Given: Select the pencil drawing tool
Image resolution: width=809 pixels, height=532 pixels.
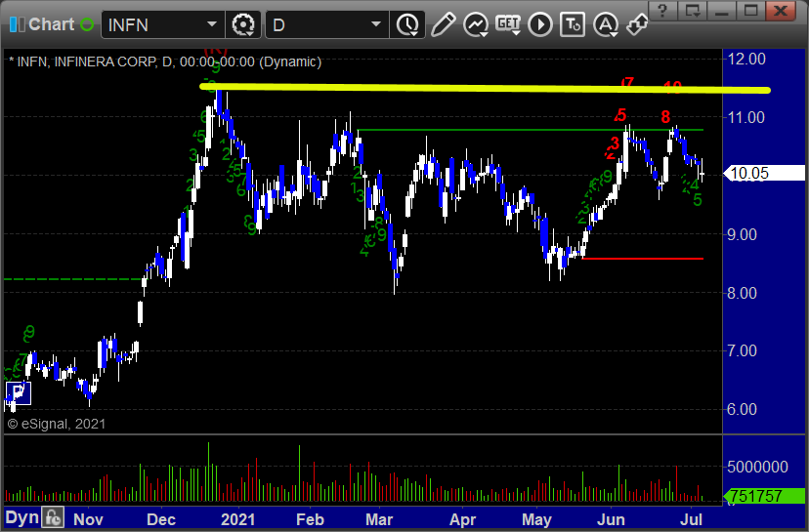Looking at the screenshot, I should 443,24.
